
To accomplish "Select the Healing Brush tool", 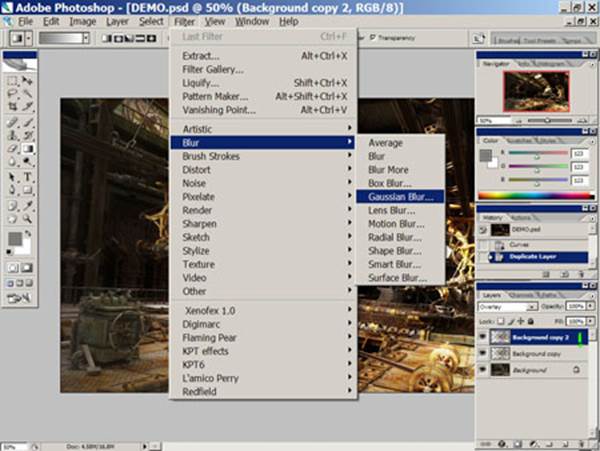I will [x=12, y=122].
